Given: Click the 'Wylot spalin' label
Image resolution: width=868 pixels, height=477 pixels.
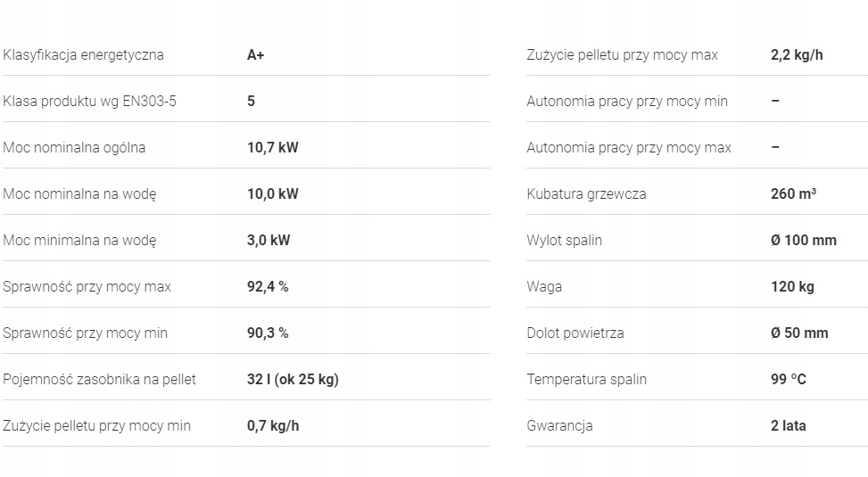Looking at the screenshot, I should point(564,241).
